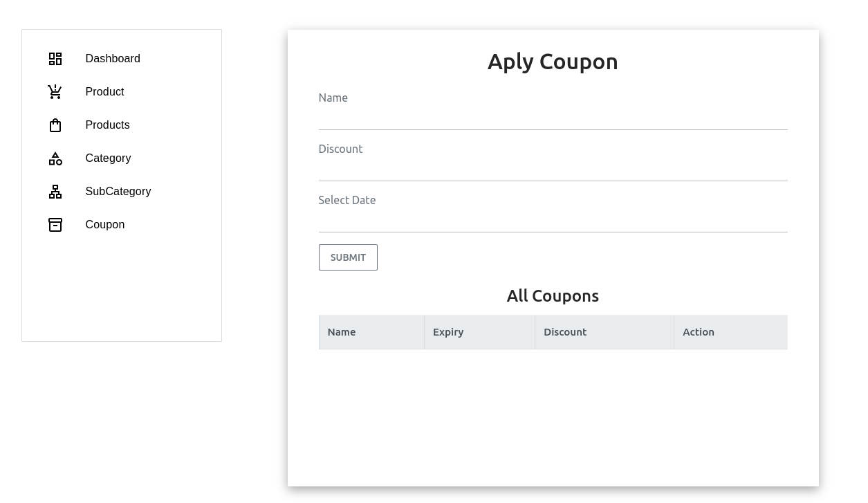
Task: Click the Product shopping cart icon
Action: click(55, 91)
